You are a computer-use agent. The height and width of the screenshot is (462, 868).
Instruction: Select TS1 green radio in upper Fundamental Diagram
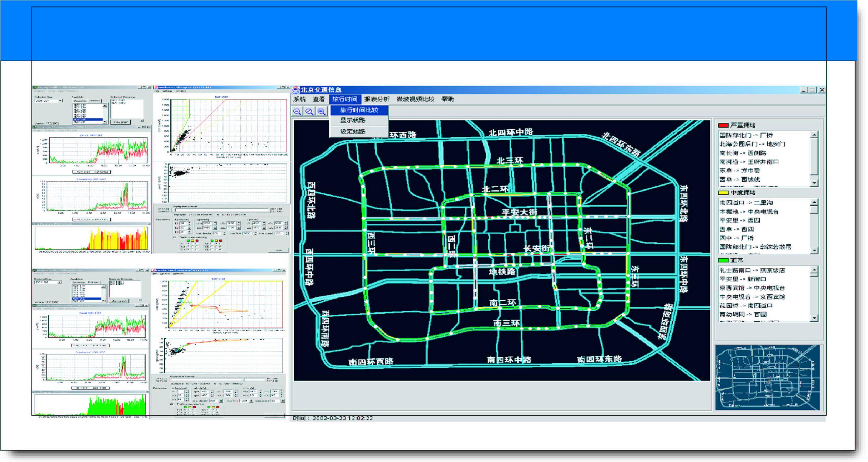point(188,243)
